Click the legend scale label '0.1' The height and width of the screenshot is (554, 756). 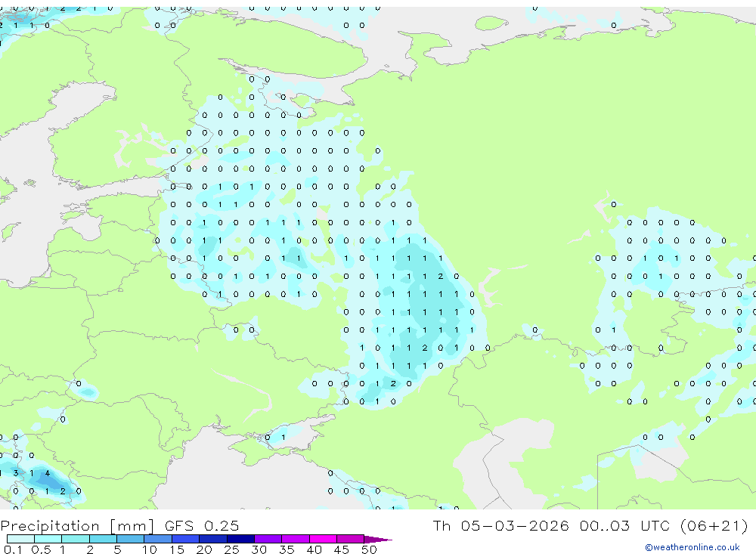(13, 549)
